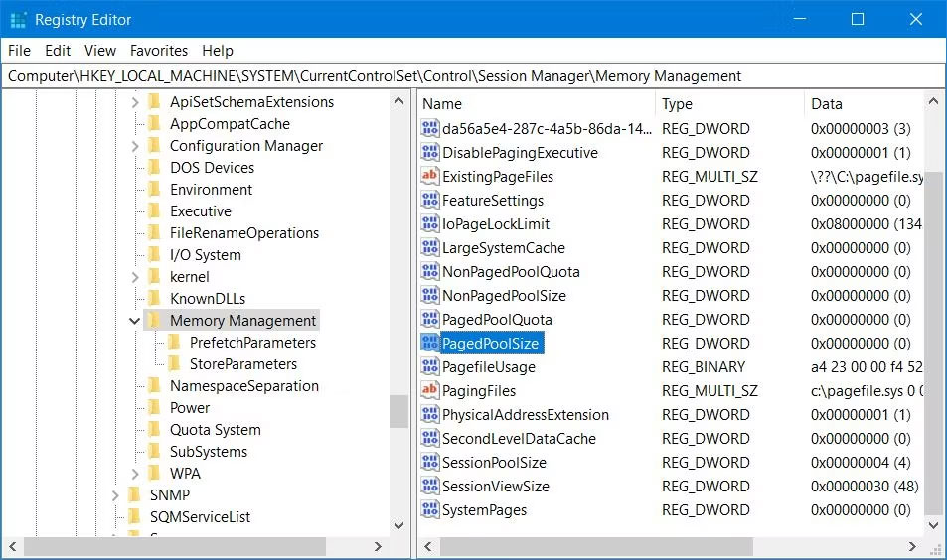The width and height of the screenshot is (947, 560).
Task: Click the binary icon next to PagefileUsage
Action: coord(429,367)
